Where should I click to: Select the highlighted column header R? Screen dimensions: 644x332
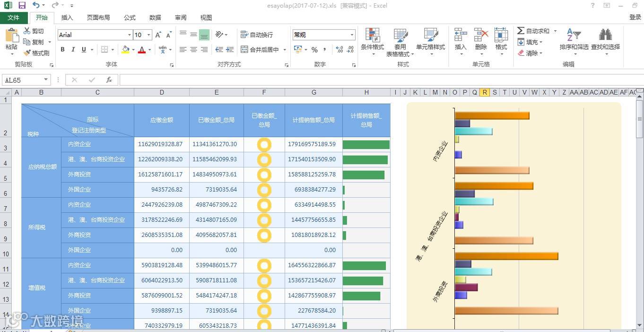pos(485,92)
